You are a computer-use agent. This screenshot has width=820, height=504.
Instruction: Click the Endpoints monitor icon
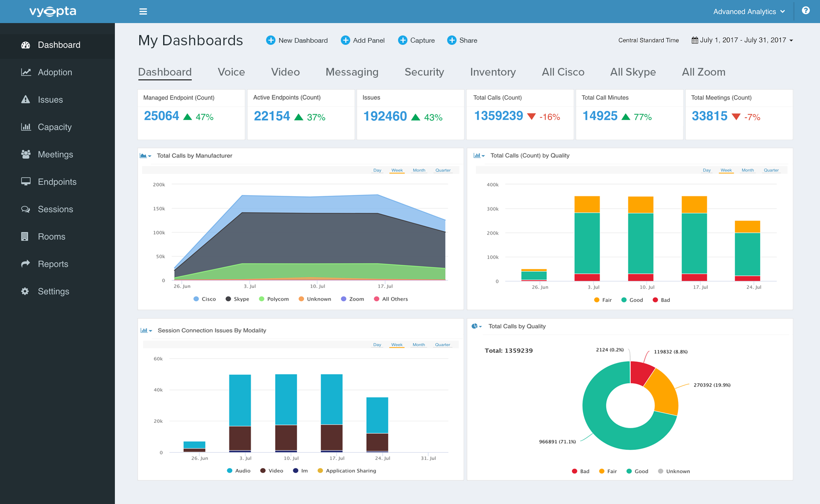(26, 182)
